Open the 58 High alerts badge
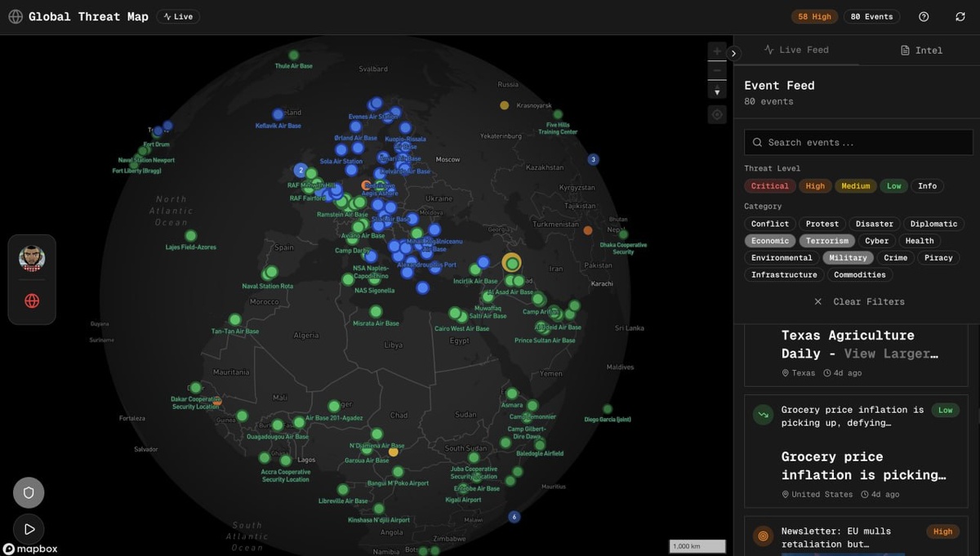Viewport: 980px width, 556px height. [814, 16]
